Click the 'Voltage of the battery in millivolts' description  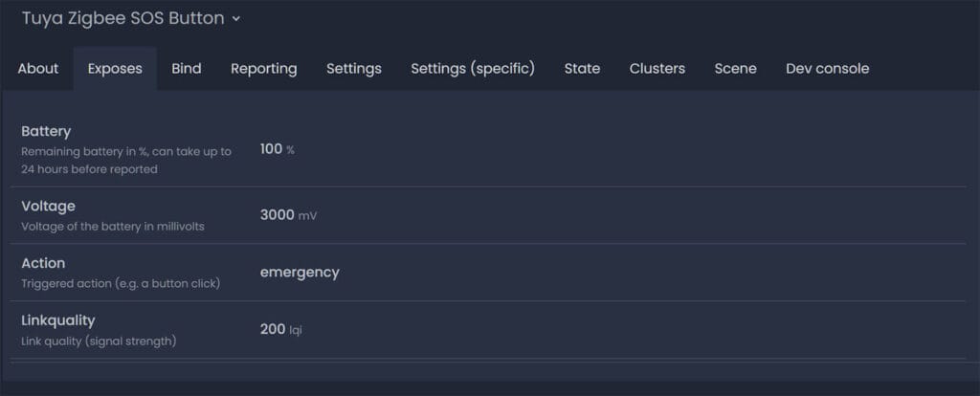tap(113, 227)
